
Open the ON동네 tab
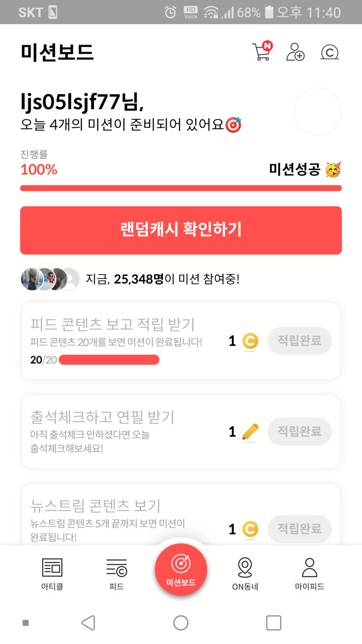pos(245,574)
